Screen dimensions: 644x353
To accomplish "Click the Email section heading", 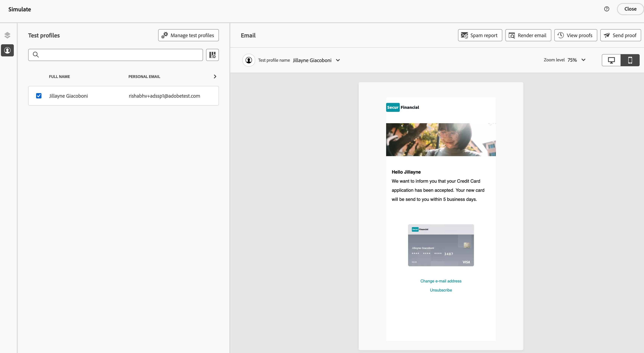I will click(x=248, y=35).
